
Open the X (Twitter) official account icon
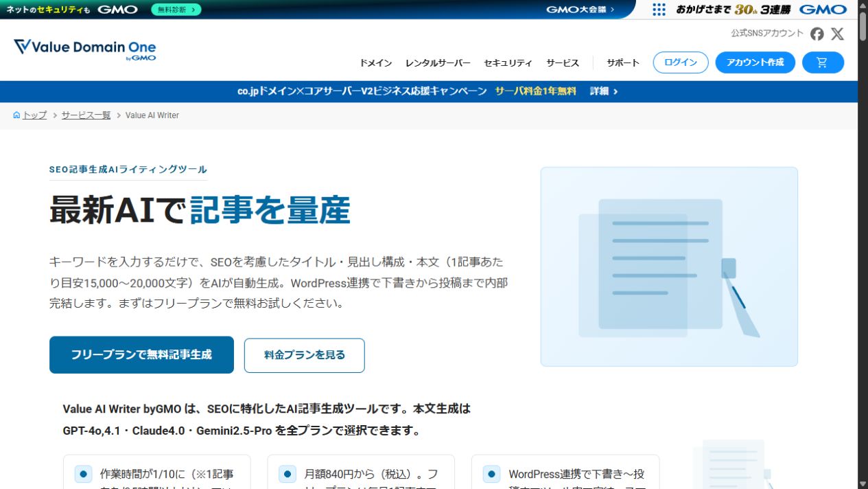(837, 34)
